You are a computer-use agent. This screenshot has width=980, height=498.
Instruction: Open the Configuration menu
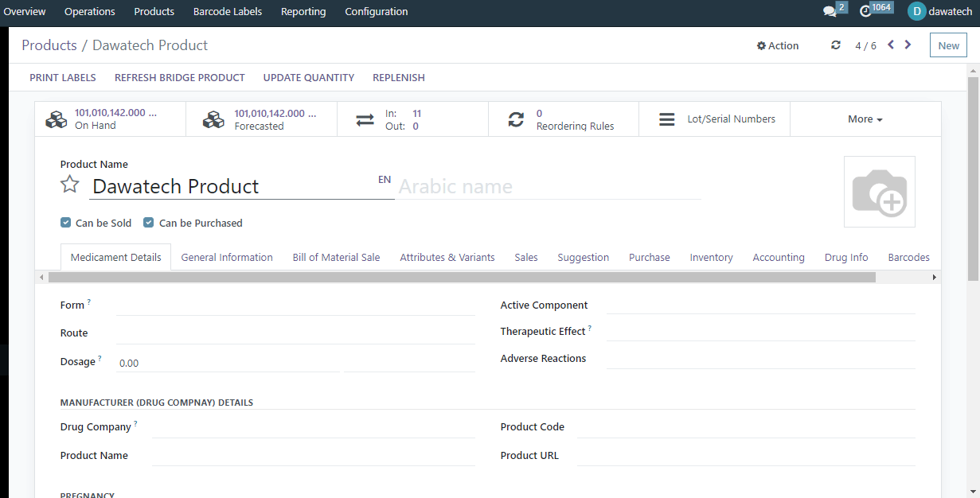[x=377, y=11]
